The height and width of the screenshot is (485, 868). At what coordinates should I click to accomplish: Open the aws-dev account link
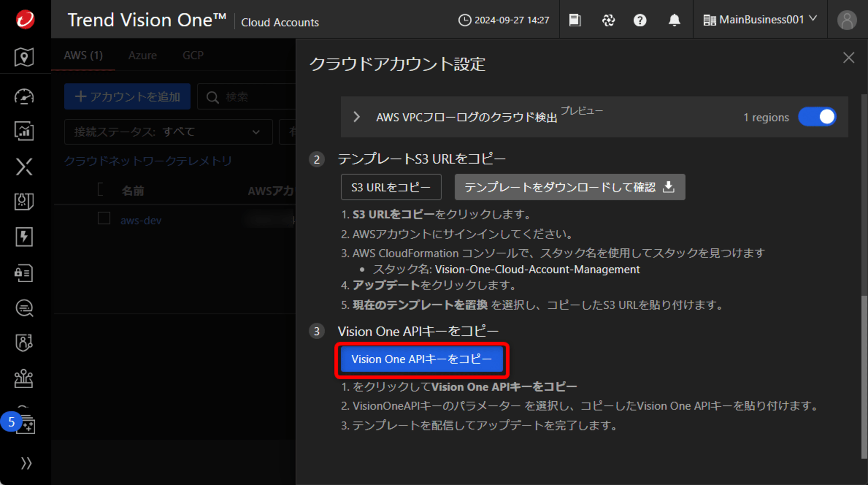click(x=141, y=221)
